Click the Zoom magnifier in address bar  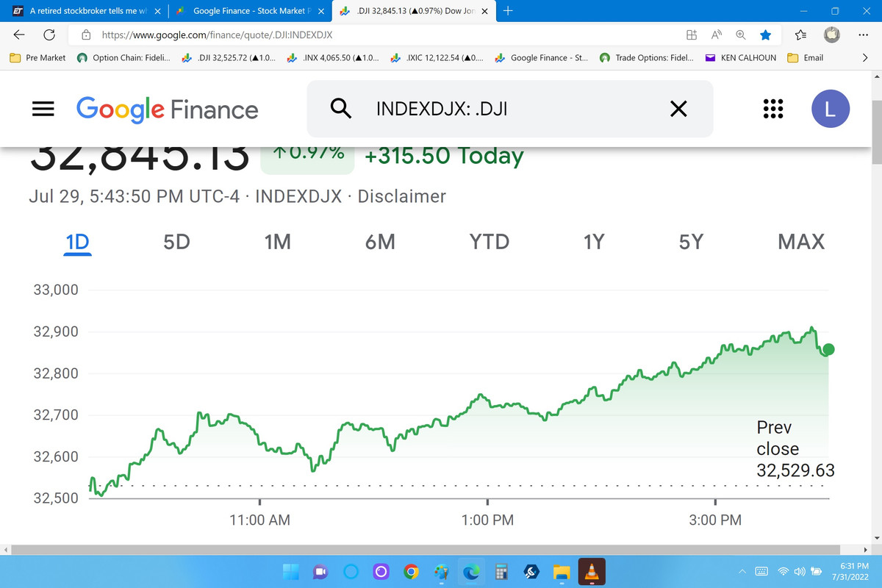click(740, 35)
